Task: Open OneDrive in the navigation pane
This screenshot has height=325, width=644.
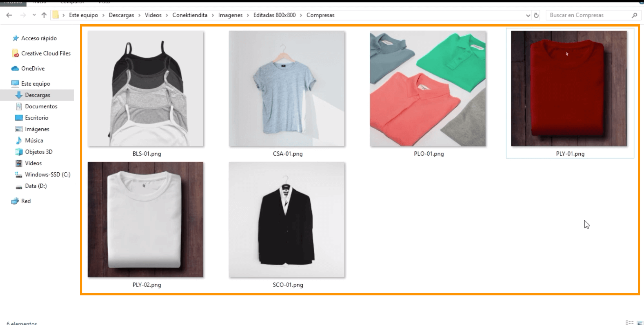Action: point(33,68)
